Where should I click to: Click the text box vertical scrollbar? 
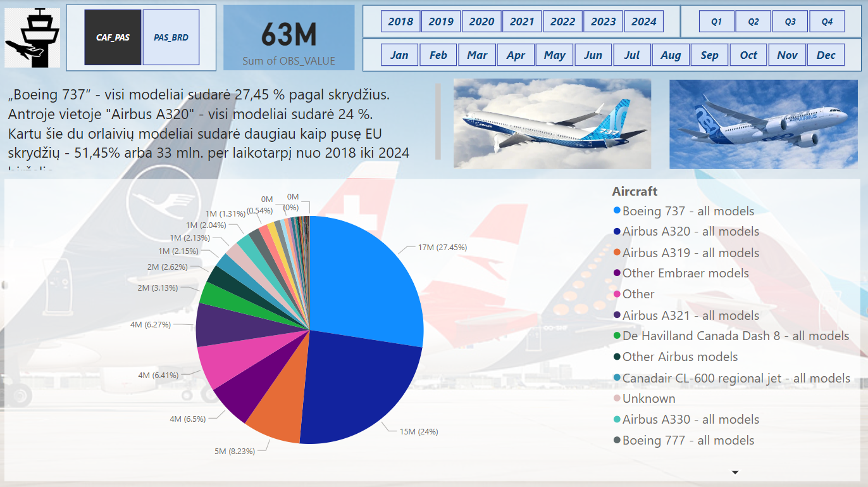438,121
